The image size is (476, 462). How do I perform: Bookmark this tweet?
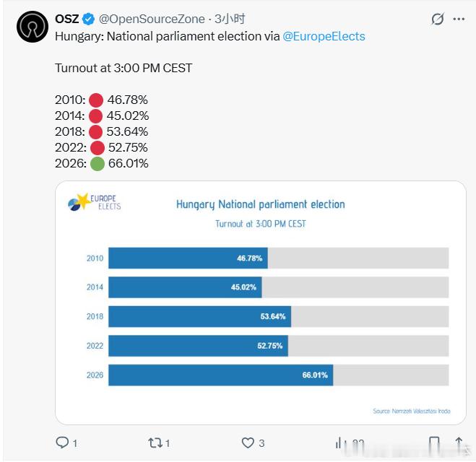(x=434, y=443)
